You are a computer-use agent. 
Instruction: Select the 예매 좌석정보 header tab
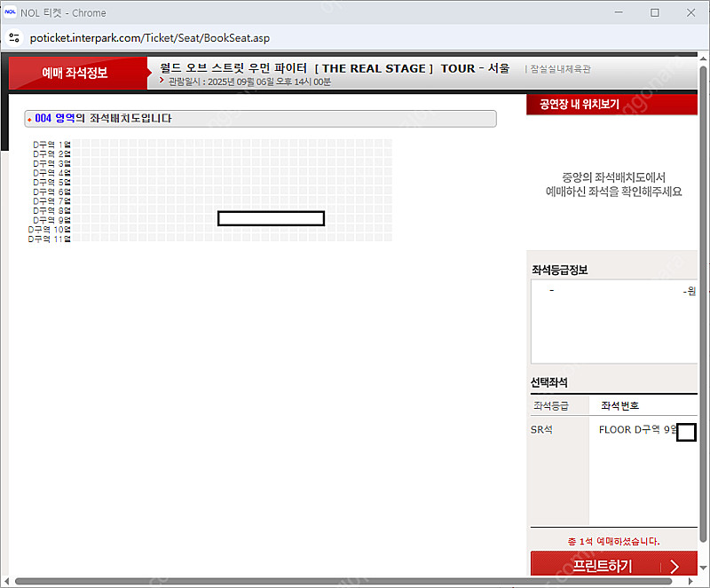(78, 73)
